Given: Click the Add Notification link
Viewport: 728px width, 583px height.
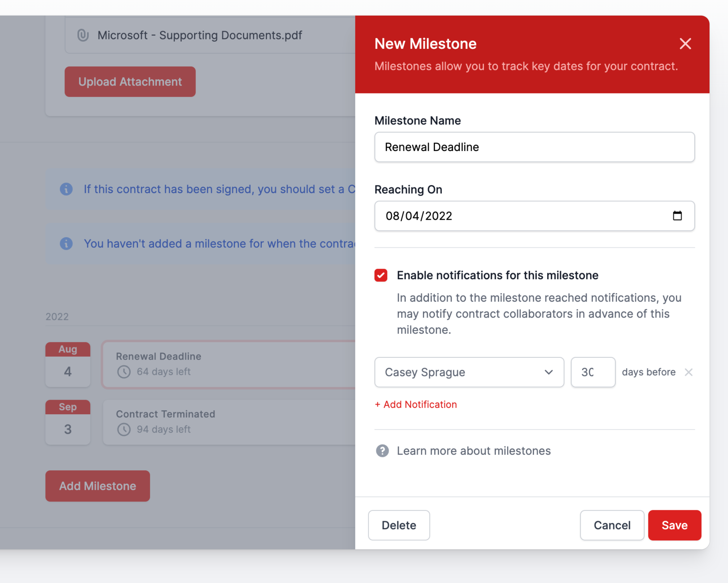Looking at the screenshot, I should (x=416, y=404).
